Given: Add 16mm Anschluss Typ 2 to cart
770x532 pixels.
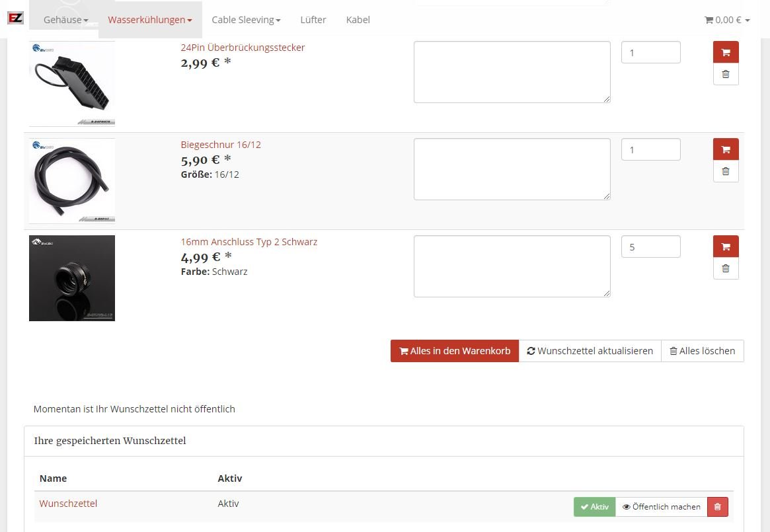Looking at the screenshot, I should click(726, 247).
